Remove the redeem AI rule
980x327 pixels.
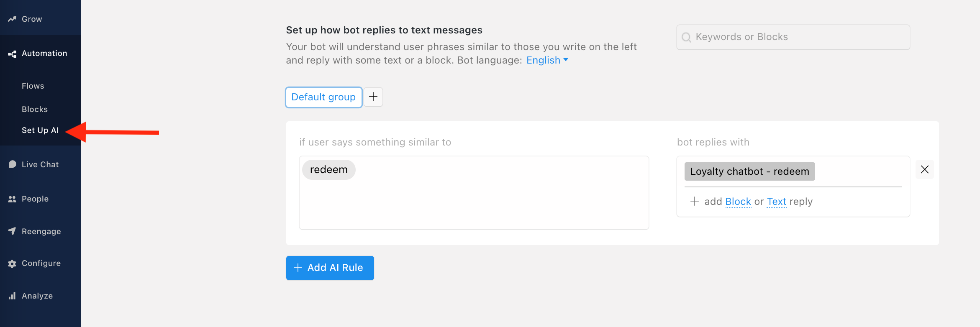[x=925, y=169]
